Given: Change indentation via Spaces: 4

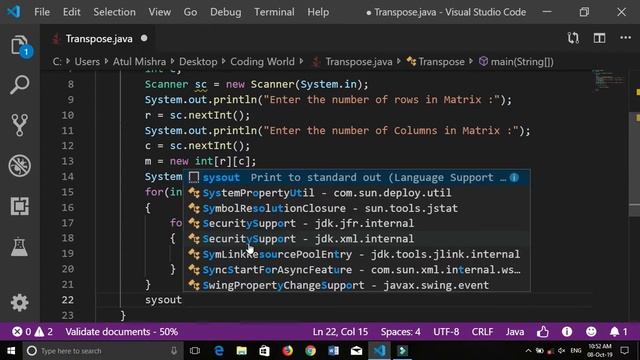Looking at the screenshot, I should pos(400,332).
